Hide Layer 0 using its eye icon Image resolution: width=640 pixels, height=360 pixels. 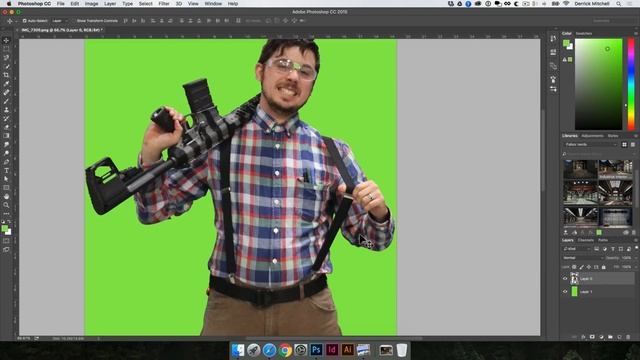565,279
